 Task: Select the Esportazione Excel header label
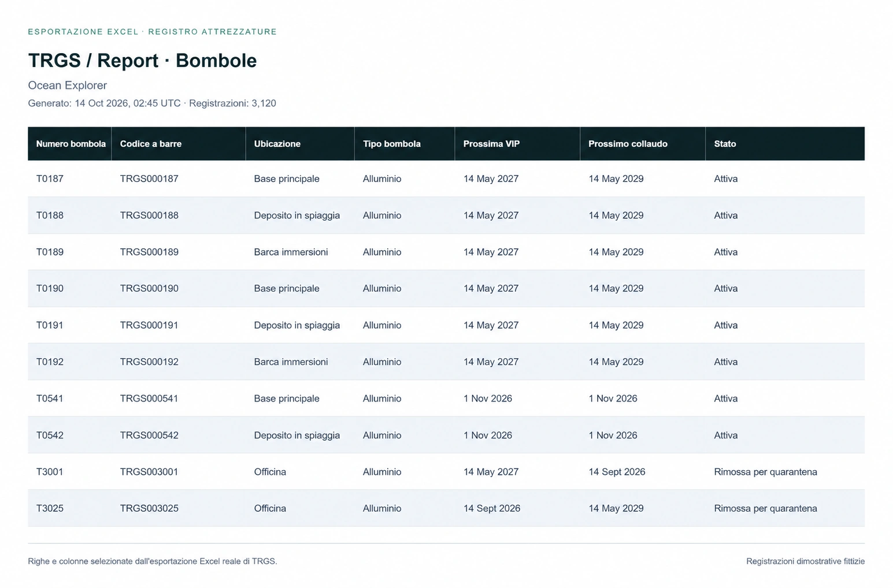[153, 32]
